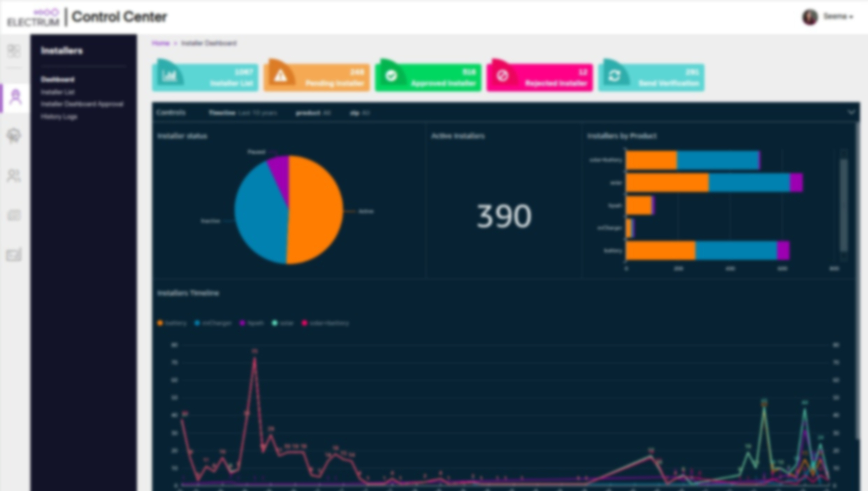868x491 pixels.
Task: Open the Installer List summary card
Action: coord(205,78)
